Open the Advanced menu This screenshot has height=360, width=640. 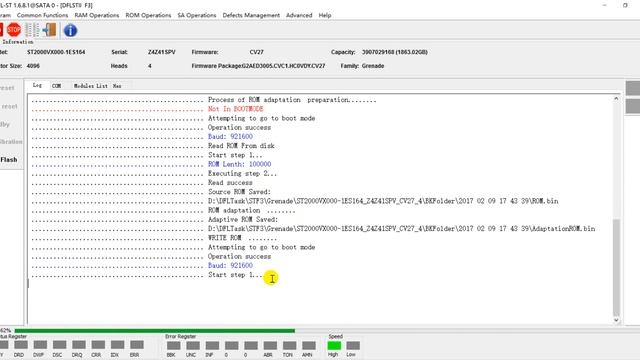click(299, 15)
